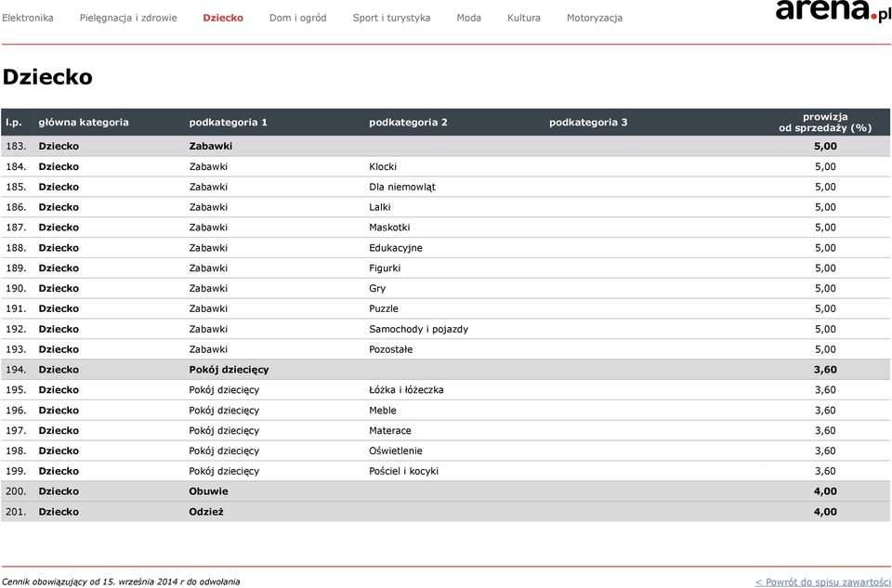Viewport: 892px width, 588px height.
Task: Open Sport i turystyka category
Action: 391,18
